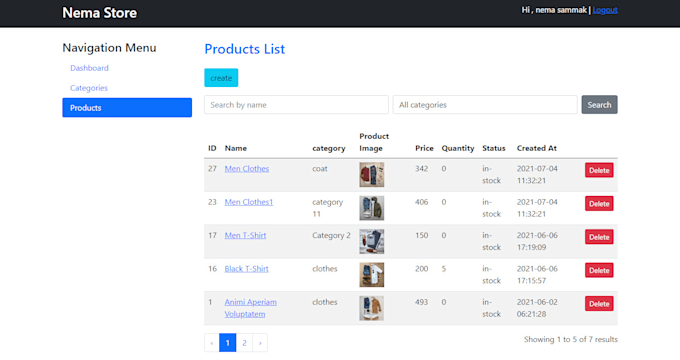Open the Men T-Shirt product link
Screen dimensions: 680x360
pyautogui.click(x=245, y=236)
